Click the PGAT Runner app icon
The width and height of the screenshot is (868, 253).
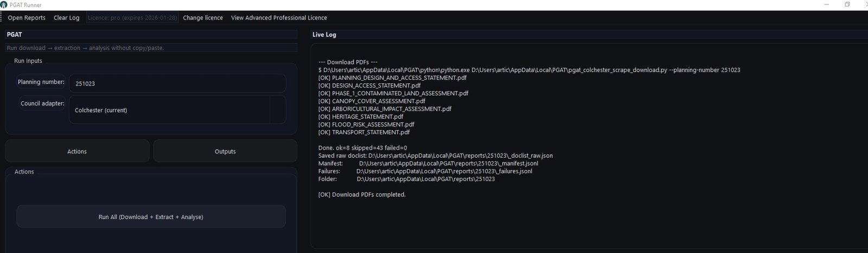point(4,5)
